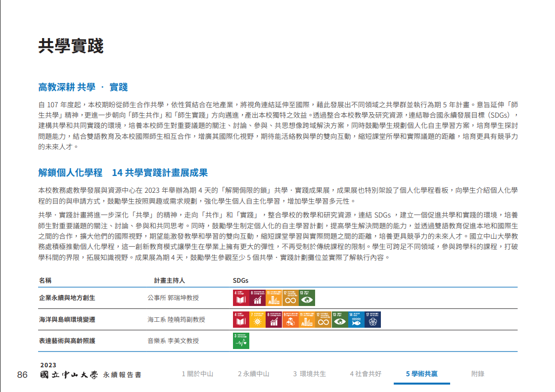The height and width of the screenshot is (392, 555).
Task: Open the 3 環境共生 tab
Action: 310,374
